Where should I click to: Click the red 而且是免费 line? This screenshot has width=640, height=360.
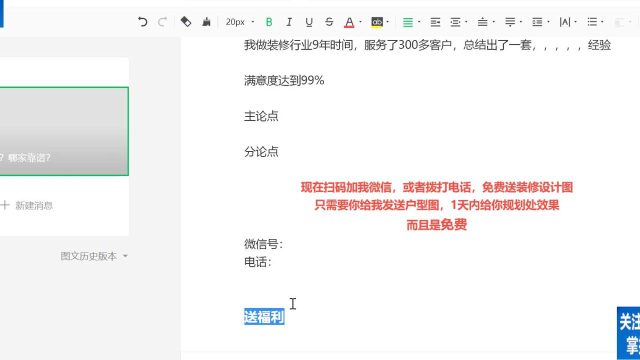[437, 224]
